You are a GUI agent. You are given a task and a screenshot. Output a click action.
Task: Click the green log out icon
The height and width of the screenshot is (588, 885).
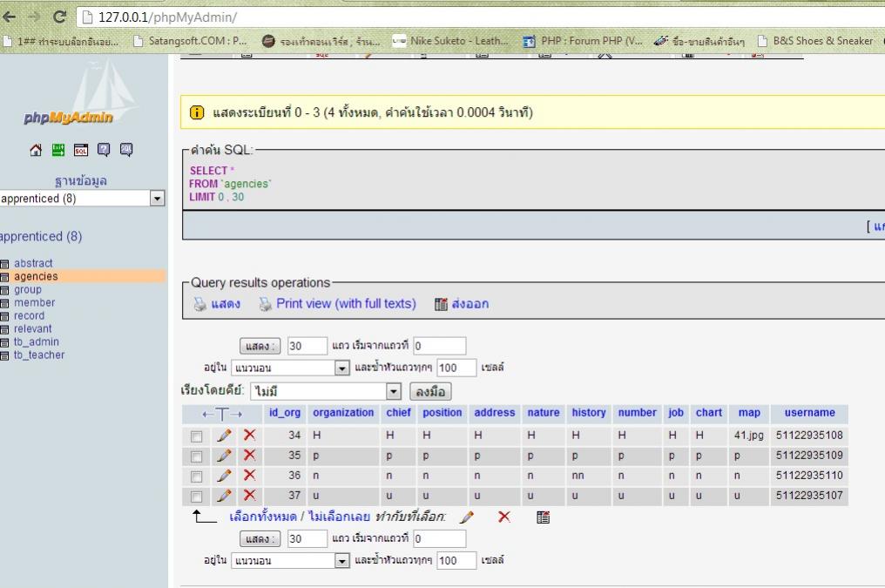pyautogui.click(x=78, y=149)
